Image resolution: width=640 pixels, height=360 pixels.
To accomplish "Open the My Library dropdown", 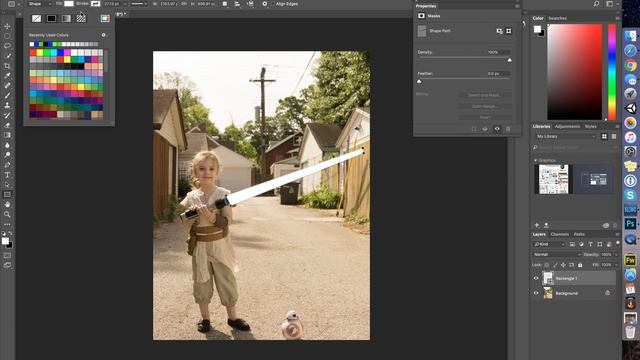I will pyautogui.click(x=565, y=136).
